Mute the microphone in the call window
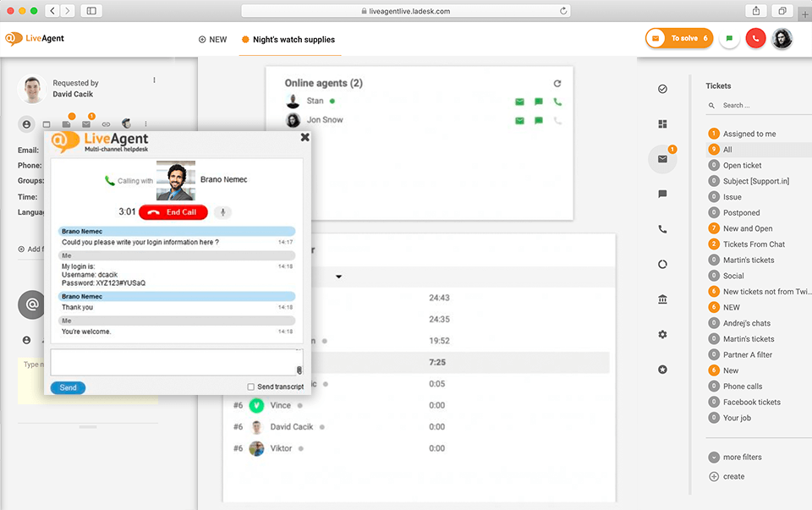The image size is (812, 510). click(x=222, y=212)
